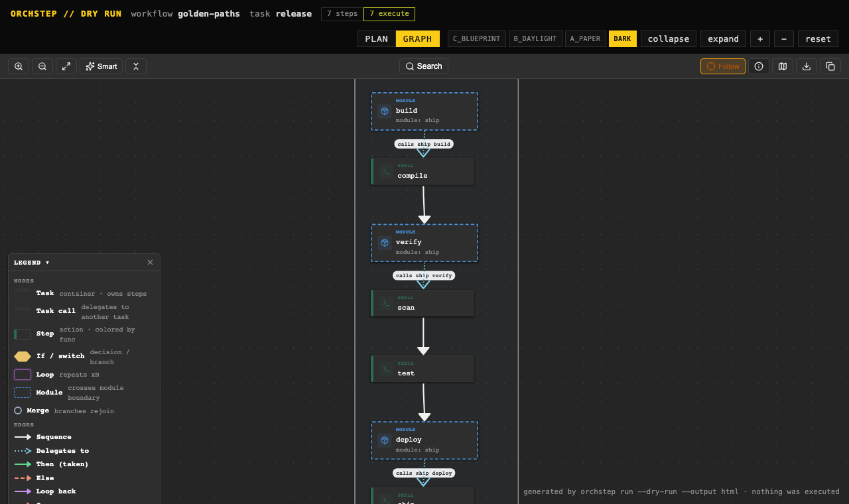The image size is (849, 504).
Task: Close the Legend panel
Action: [150, 263]
